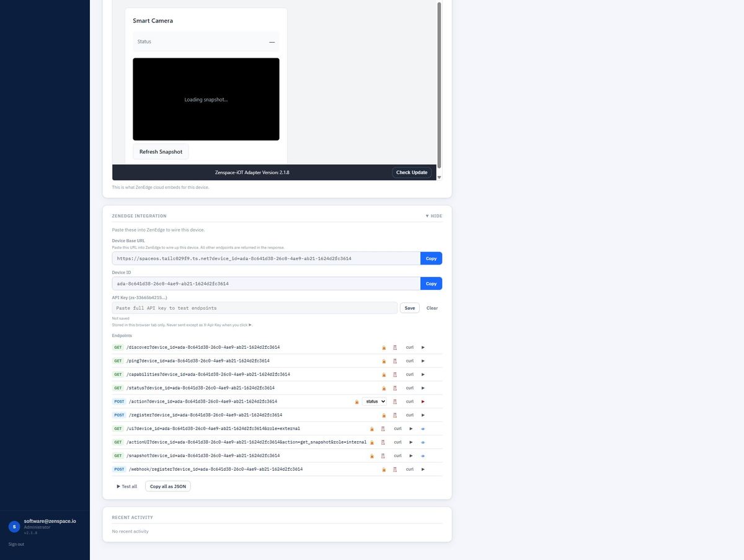
Task: Run the /ping endpoint play icon
Action: (423, 361)
